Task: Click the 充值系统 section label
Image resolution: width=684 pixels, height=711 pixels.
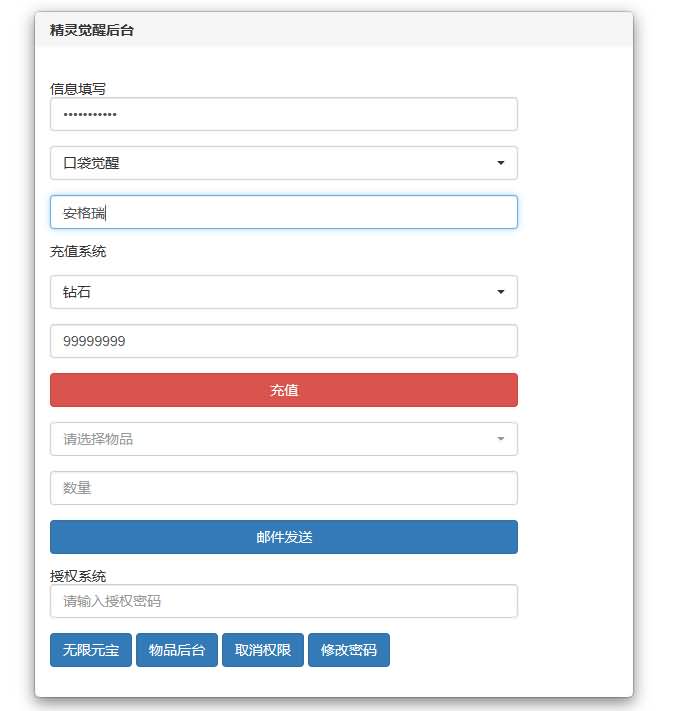Action: (x=78, y=251)
